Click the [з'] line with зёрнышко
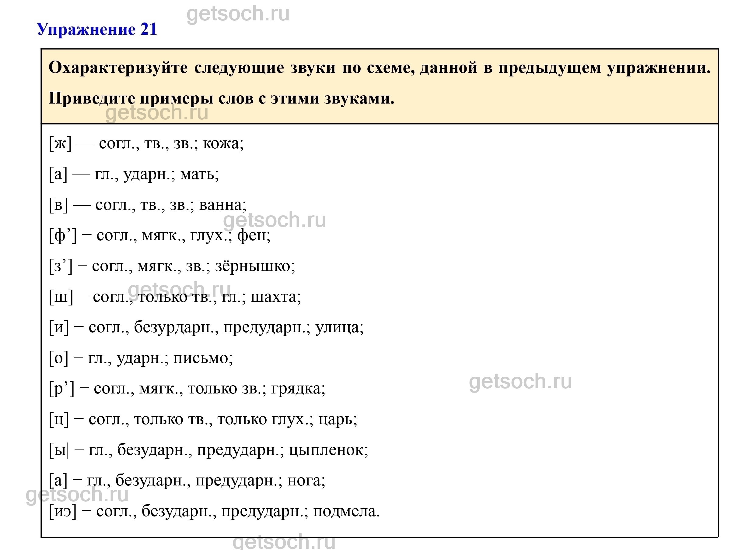 coord(172,266)
